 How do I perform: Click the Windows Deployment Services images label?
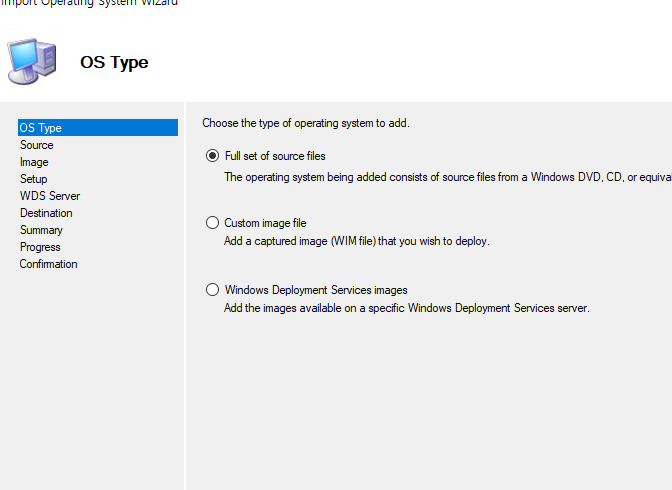316,290
